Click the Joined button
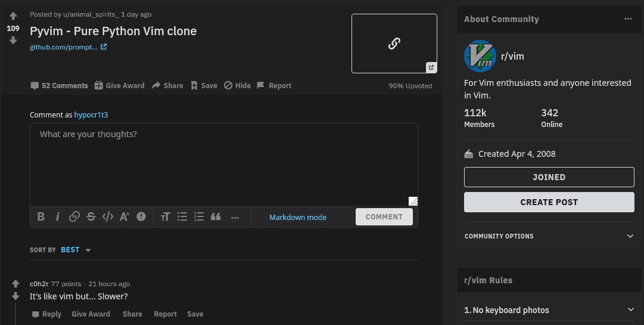This screenshot has width=644, height=325. click(549, 177)
